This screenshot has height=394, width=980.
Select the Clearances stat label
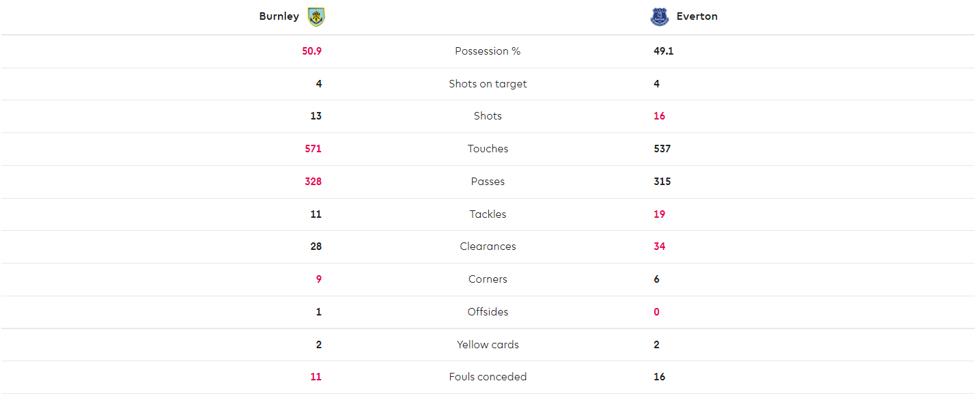(488, 247)
